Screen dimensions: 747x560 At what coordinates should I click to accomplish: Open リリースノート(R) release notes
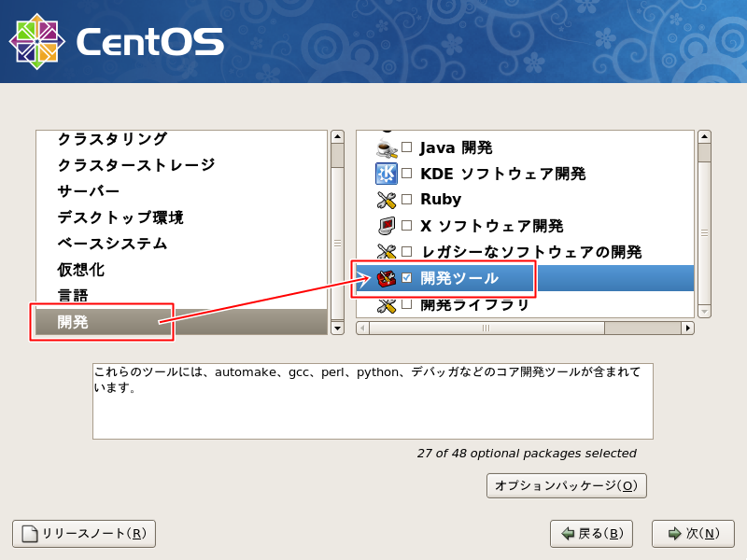click(84, 534)
